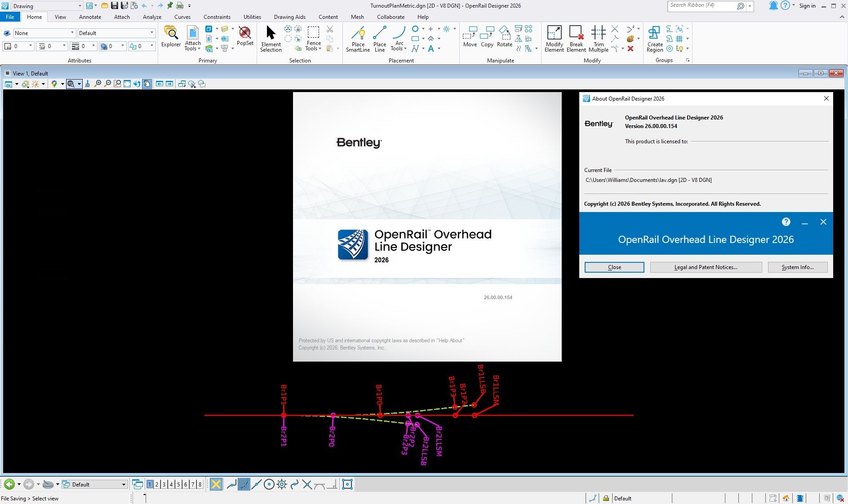Open the Explorer tool
The width and height of the screenshot is (848, 504).
pyautogui.click(x=171, y=36)
